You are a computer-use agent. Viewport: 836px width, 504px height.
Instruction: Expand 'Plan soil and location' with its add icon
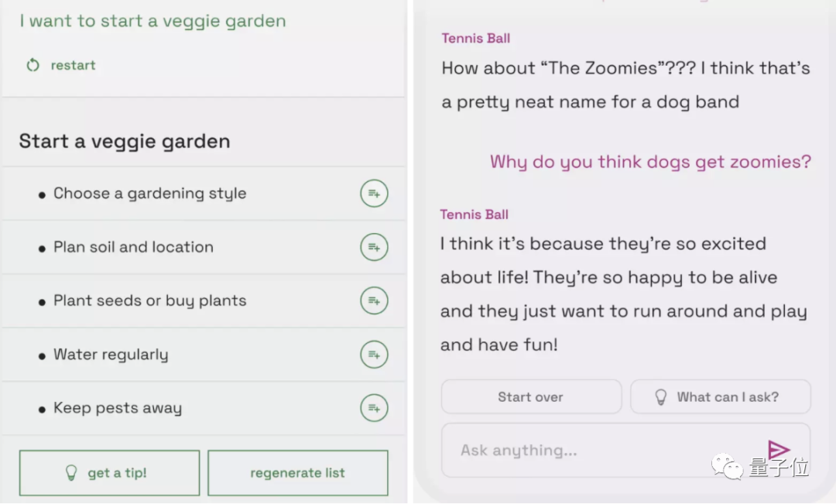[374, 248]
